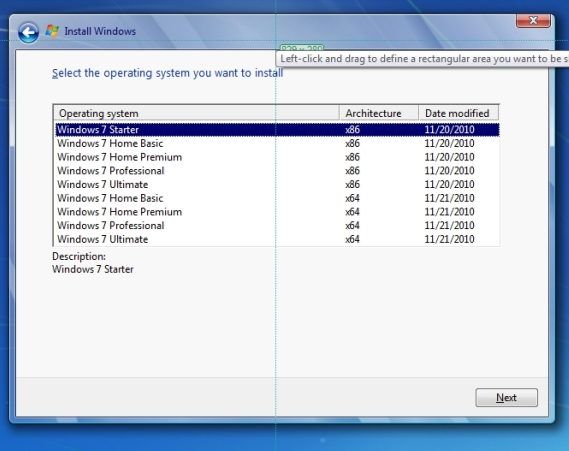Select Windows 7 Home Basic x64 row
Viewport: 569px width, 451px height.
277,198
